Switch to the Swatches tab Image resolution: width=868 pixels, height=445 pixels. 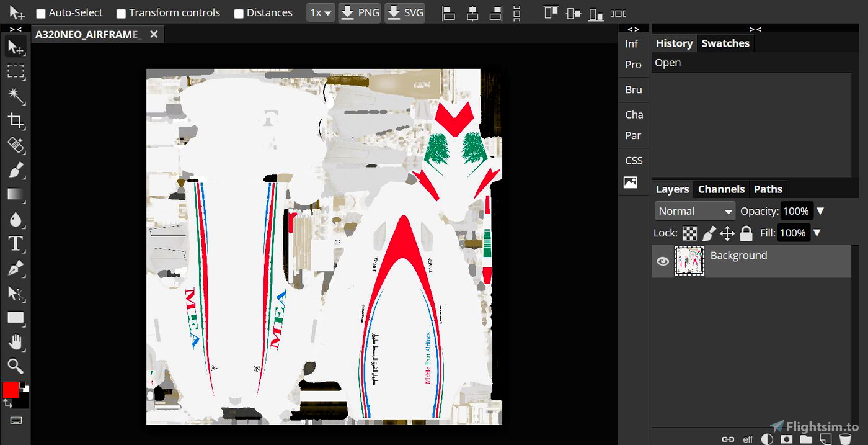pyautogui.click(x=725, y=43)
